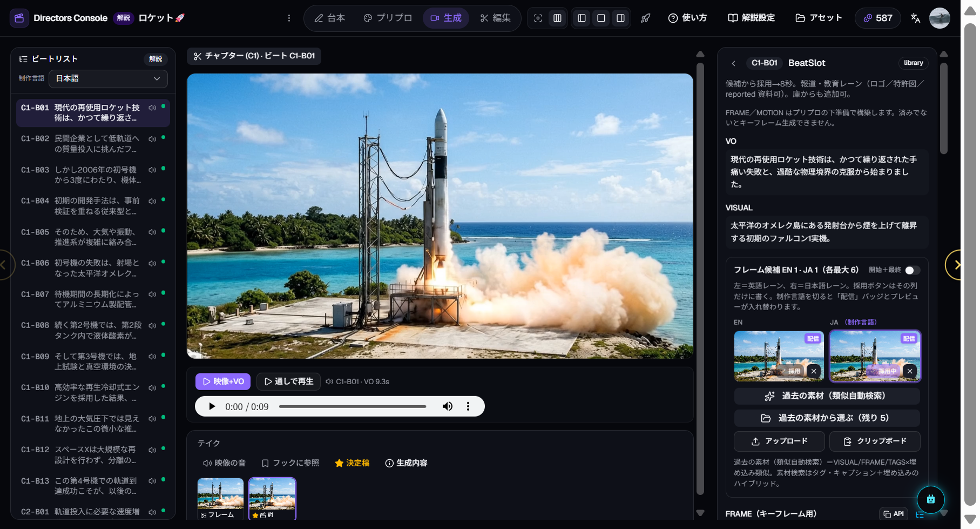Open video player more options menu
The width and height of the screenshot is (980, 529).
pos(468,406)
